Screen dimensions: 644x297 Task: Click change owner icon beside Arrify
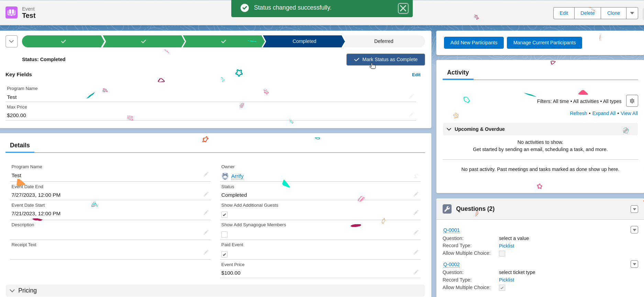416,176
